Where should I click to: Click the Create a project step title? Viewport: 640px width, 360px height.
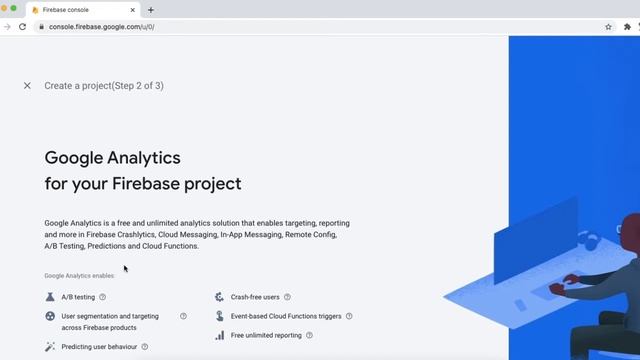[104, 86]
